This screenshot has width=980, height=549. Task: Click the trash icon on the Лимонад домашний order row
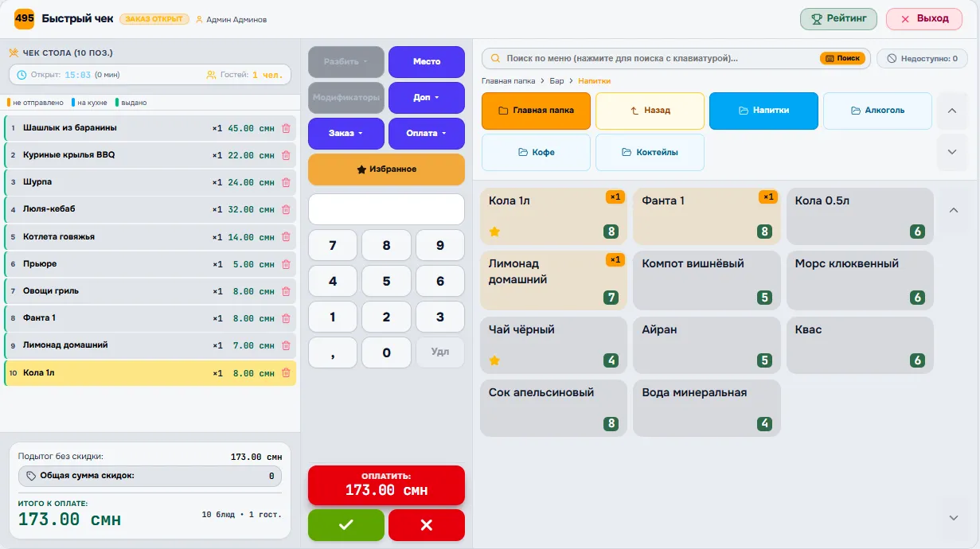tap(286, 345)
